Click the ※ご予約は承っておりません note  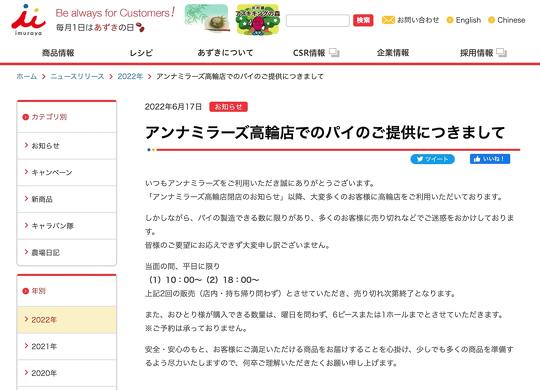coord(196,328)
